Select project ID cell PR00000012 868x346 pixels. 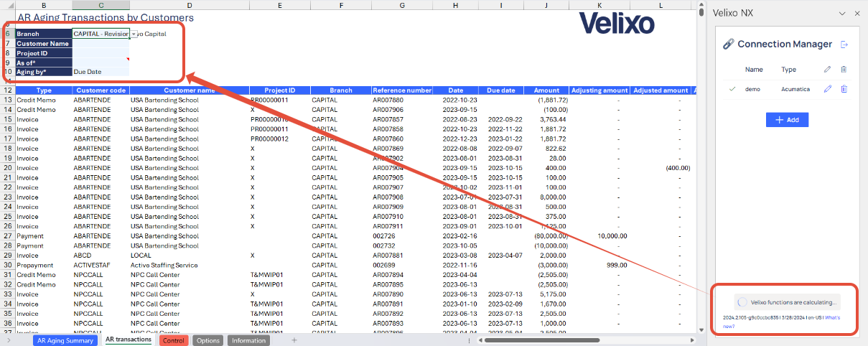pos(279,139)
